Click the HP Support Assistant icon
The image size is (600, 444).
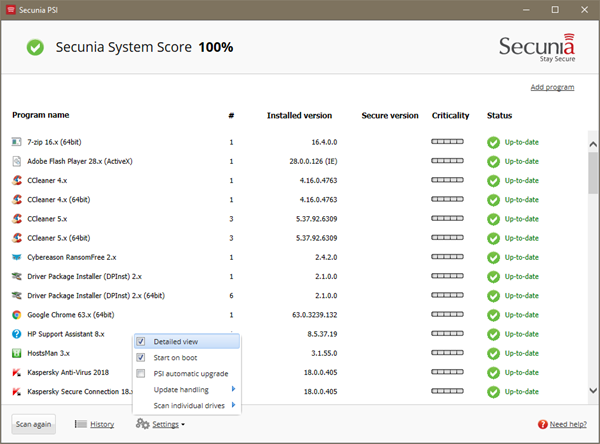pos(16,334)
